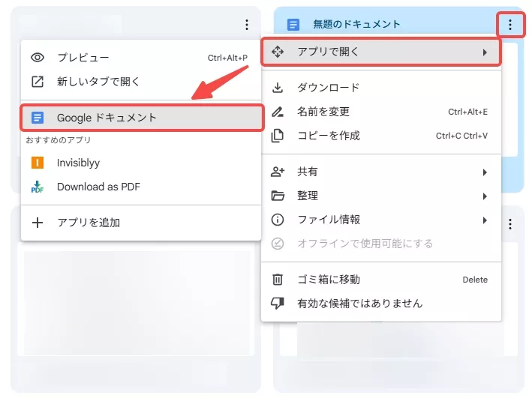Open the three-dot menu of 無題のドキュメント
This screenshot has height=401, width=532.
(510, 25)
